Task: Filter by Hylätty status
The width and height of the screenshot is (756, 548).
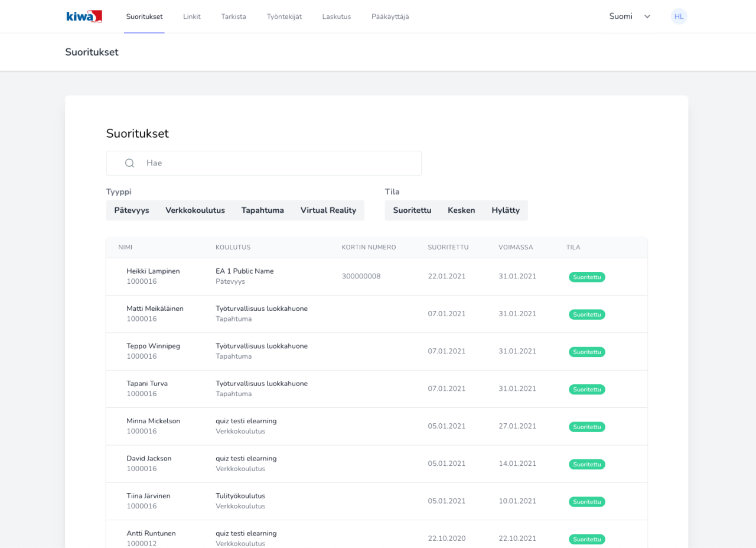Action: click(x=506, y=210)
